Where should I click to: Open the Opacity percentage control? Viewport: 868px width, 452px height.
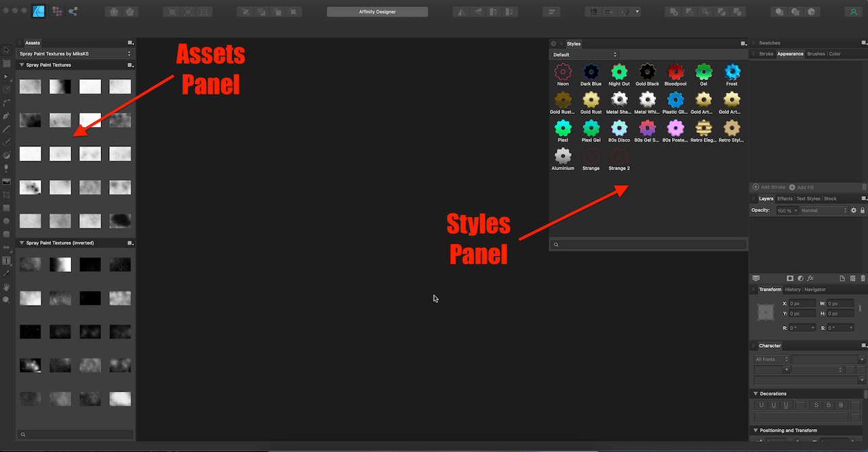(x=787, y=210)
